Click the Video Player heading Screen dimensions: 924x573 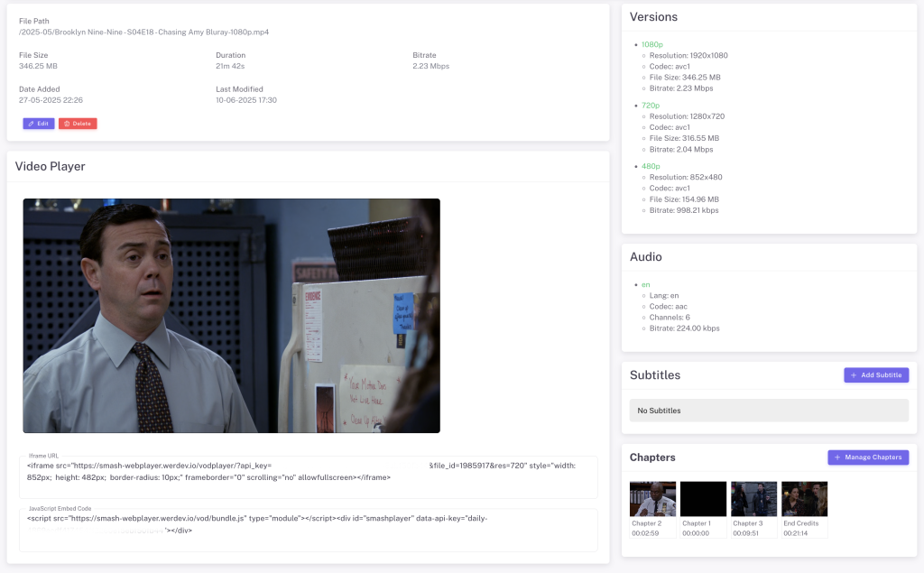coord(51,166)
